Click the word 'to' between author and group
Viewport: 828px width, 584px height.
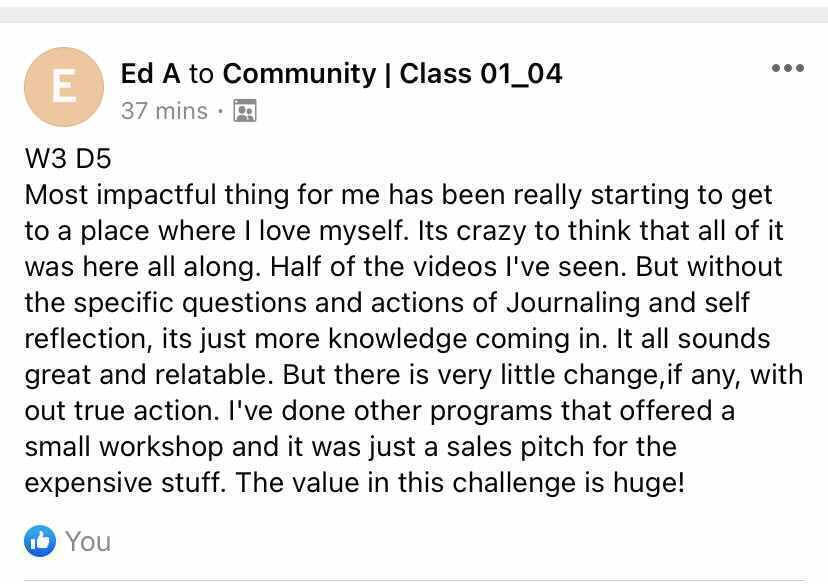pyautogui.click(x=201, y=73)
